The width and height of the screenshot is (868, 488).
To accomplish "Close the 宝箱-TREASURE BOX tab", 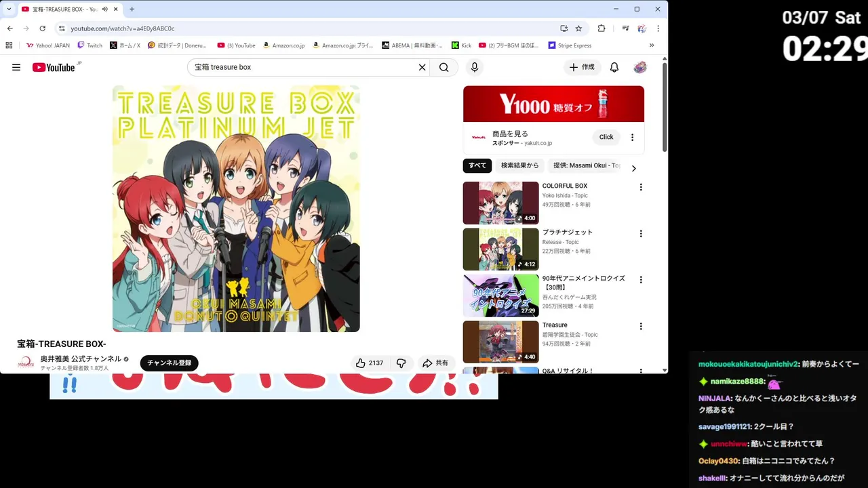I will point(116,9).
